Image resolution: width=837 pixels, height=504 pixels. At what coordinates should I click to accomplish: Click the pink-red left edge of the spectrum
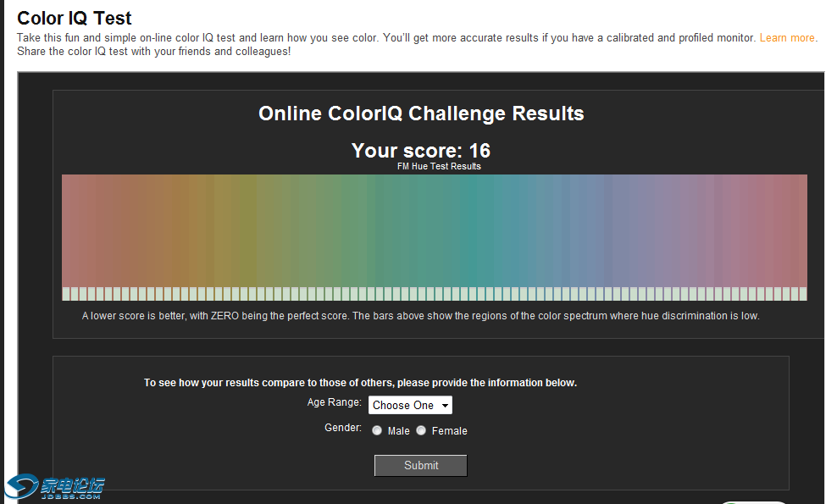[76, 230]
